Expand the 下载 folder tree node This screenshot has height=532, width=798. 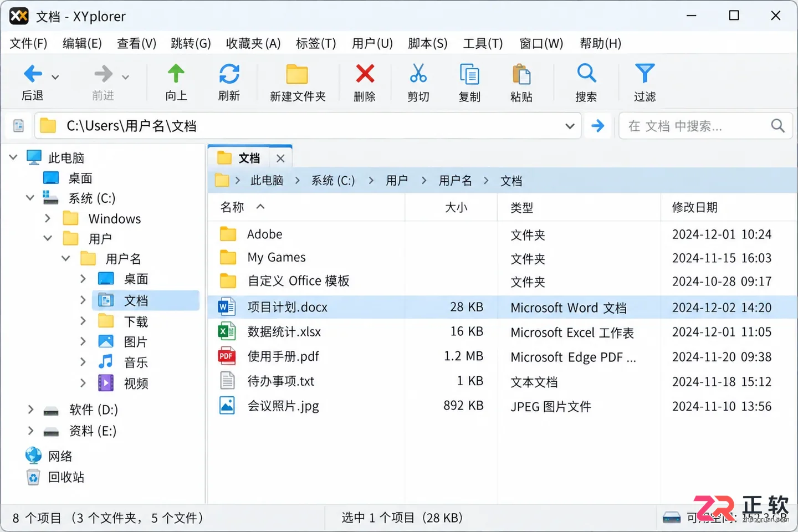(83, 321)
